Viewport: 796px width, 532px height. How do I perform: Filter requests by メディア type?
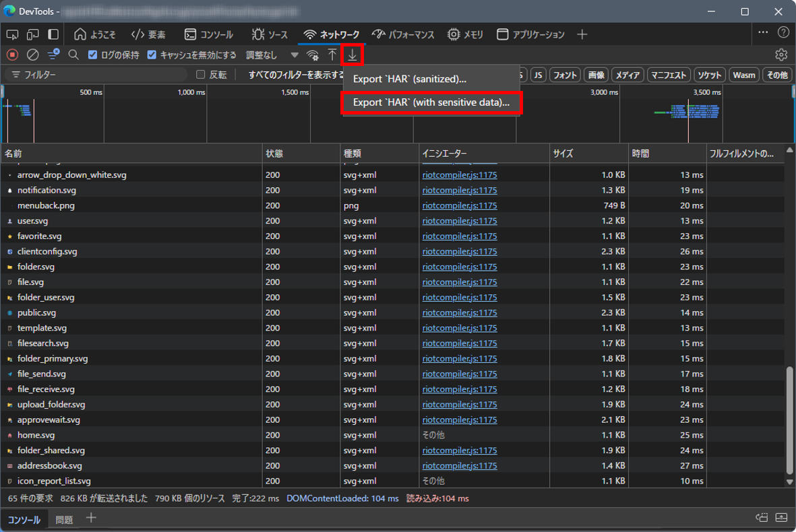point(628,75)
